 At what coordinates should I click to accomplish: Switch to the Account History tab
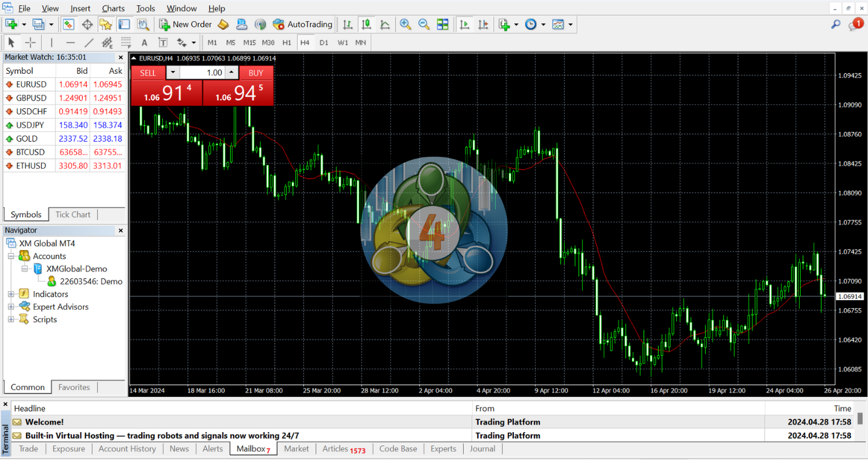[127, 448]
